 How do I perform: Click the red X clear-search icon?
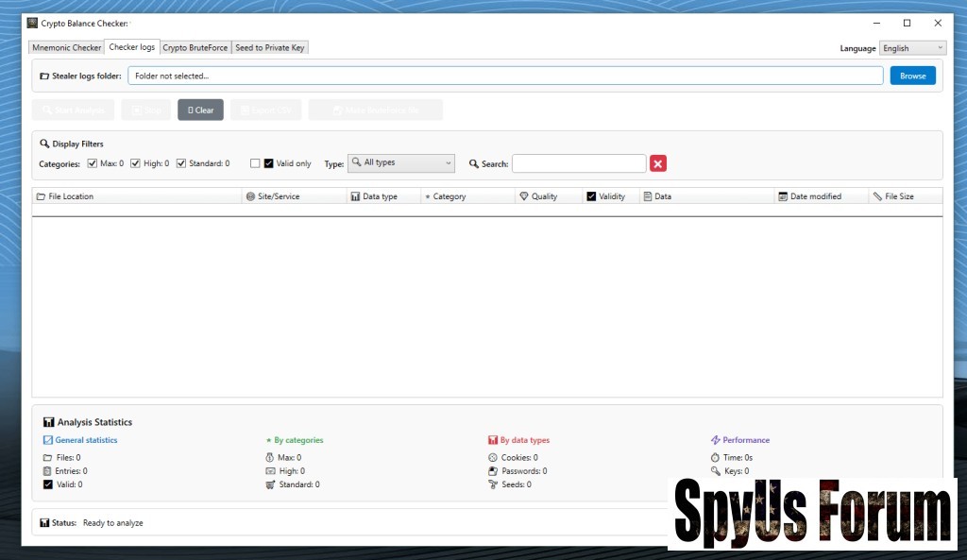[658, 163]
